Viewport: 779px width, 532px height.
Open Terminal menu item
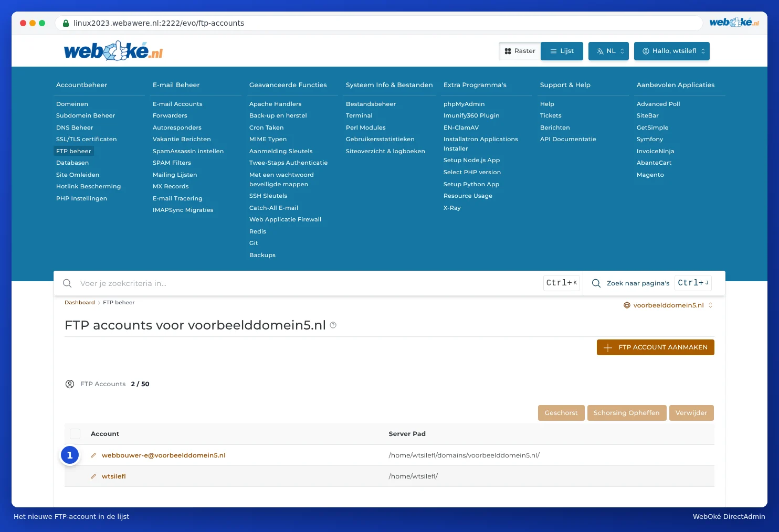click(359, 115)
